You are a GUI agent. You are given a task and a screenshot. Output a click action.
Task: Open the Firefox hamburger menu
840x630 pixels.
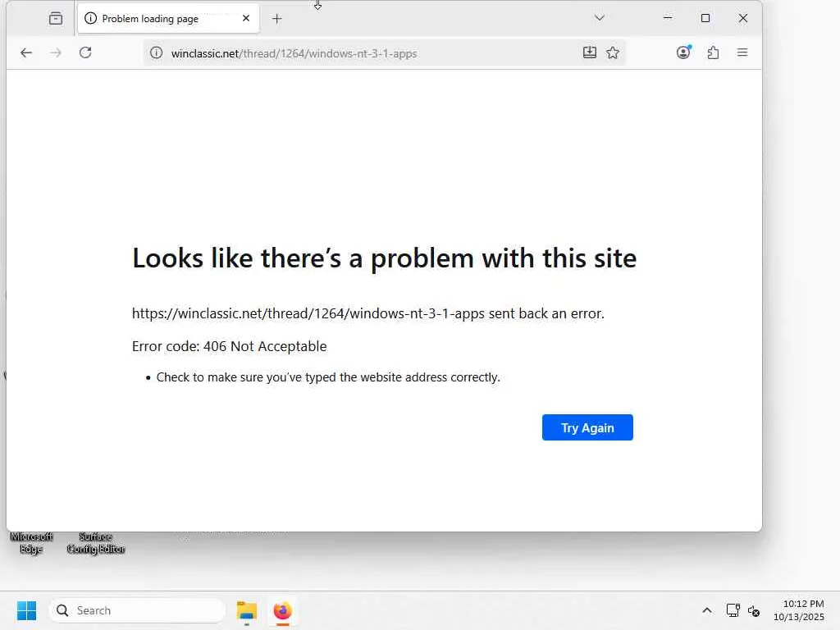(742, 52)
